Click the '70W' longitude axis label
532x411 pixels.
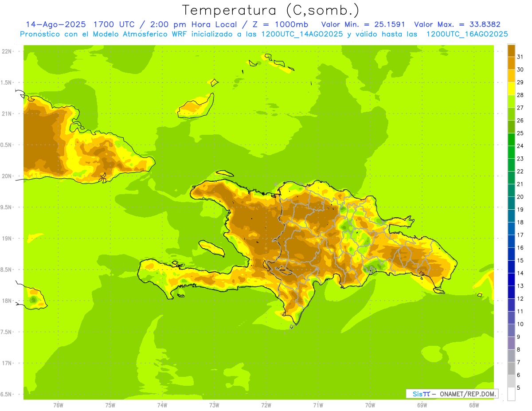pyautogui.click(x=370, y=405)
